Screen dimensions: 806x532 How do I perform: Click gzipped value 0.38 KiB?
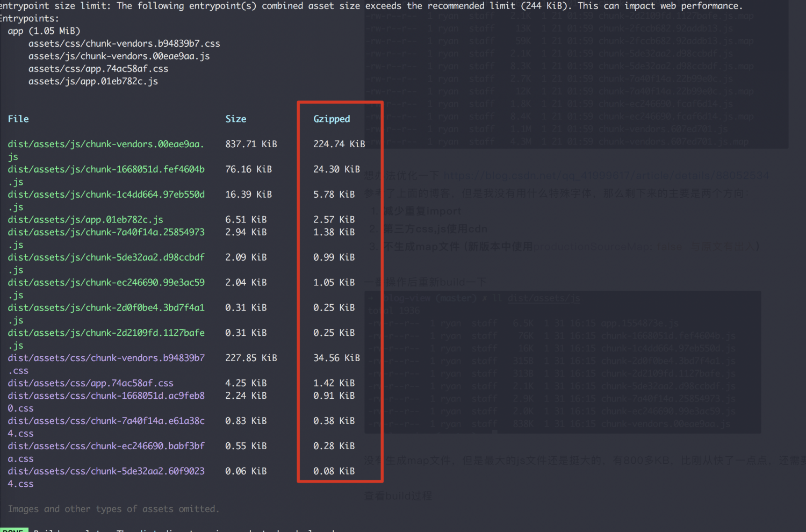334,421
